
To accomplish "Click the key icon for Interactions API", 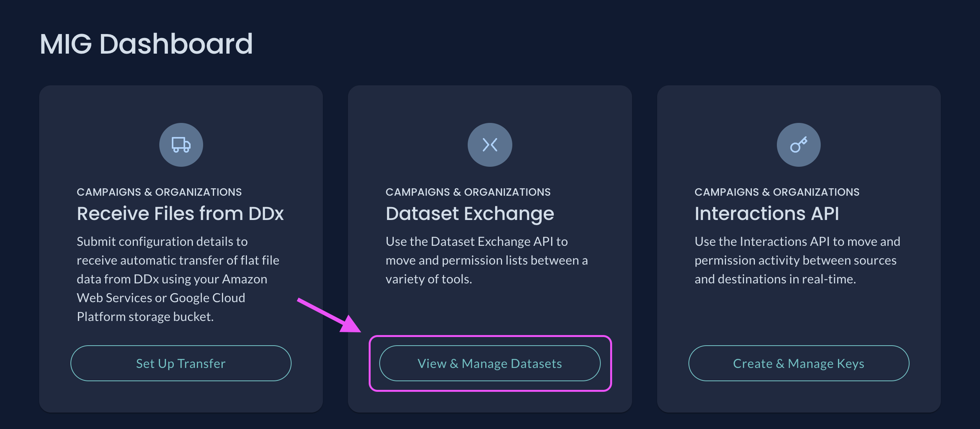I will coord(798,145).
